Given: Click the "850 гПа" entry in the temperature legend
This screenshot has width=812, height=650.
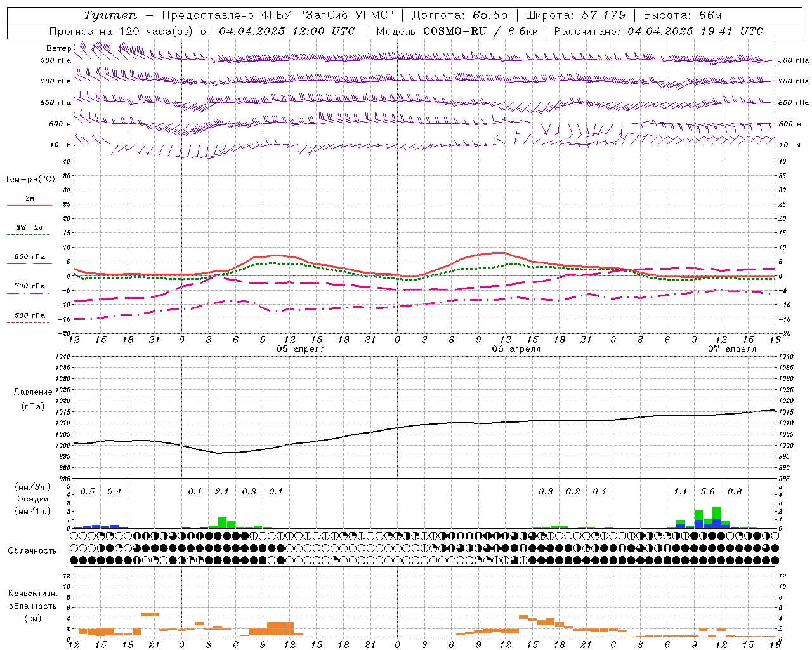Looking at the screenshot, I should (30, 257).
